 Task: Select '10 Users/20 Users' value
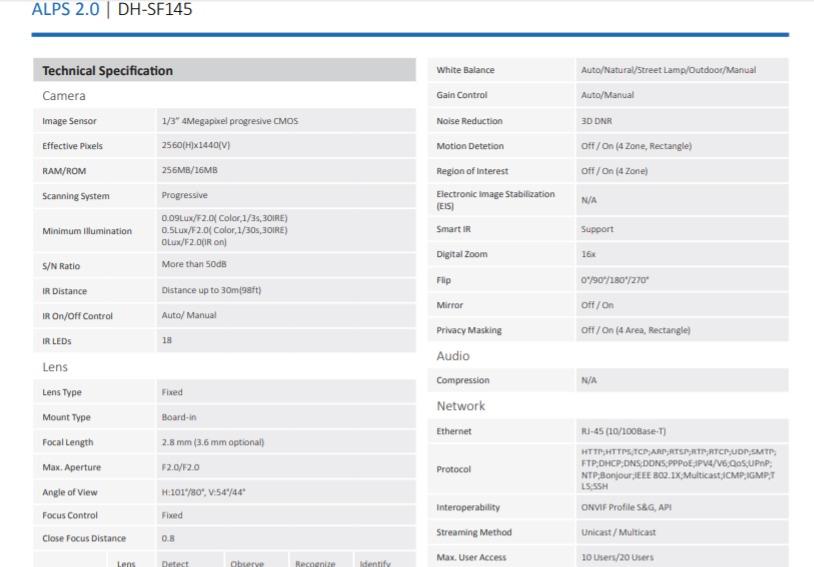(x=618, y=557)
